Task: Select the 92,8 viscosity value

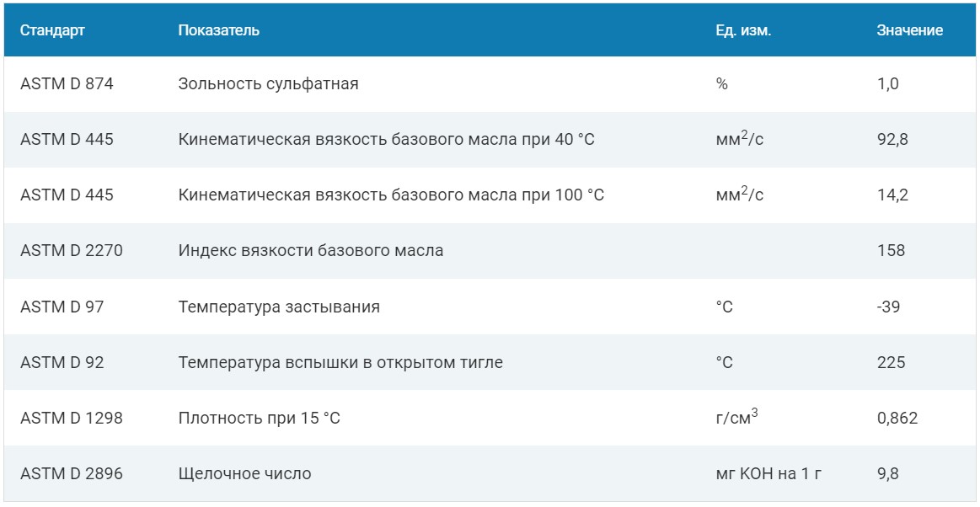Action: click(x=892, y=140)
